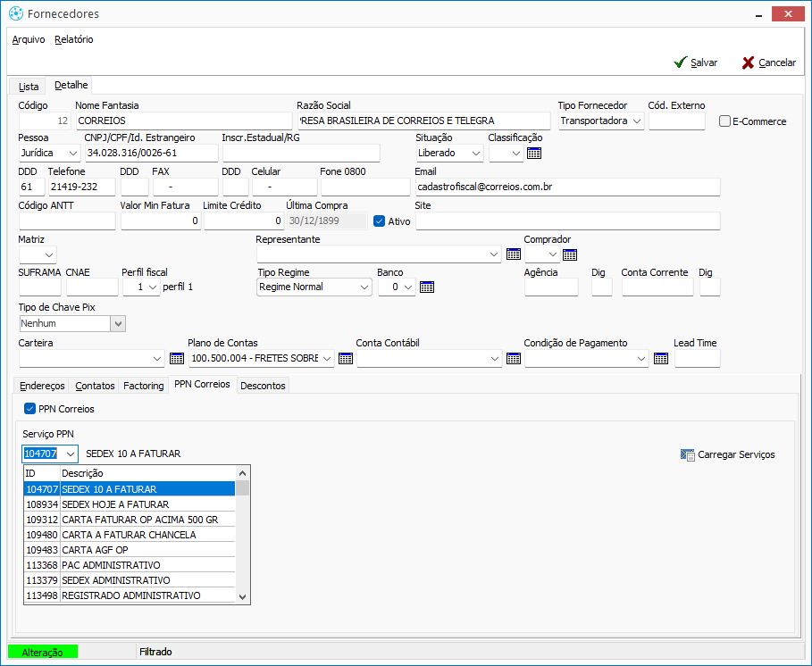Image resolution: width=812 pixels, height=666 pixels.
Task: Click the Lead Time field
Action: click(x=697, y=358)
